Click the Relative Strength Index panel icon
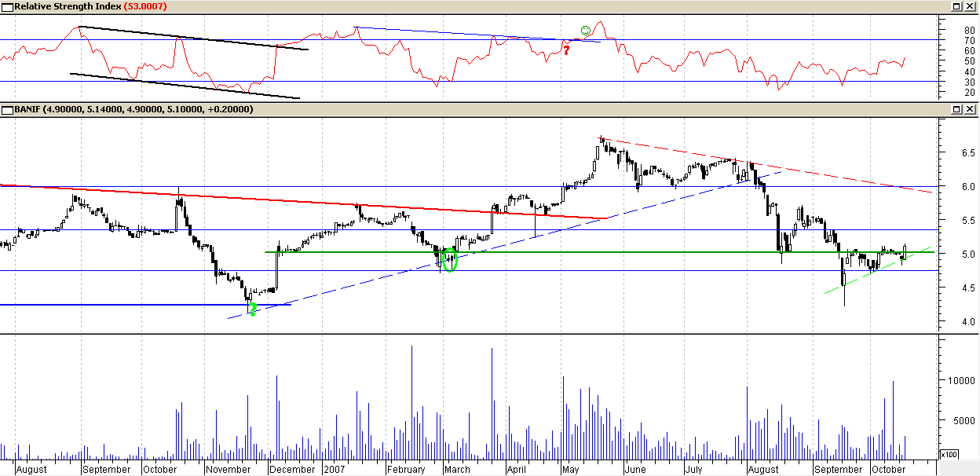This screenshot has height=476, width=980. [x=6, y=5]
